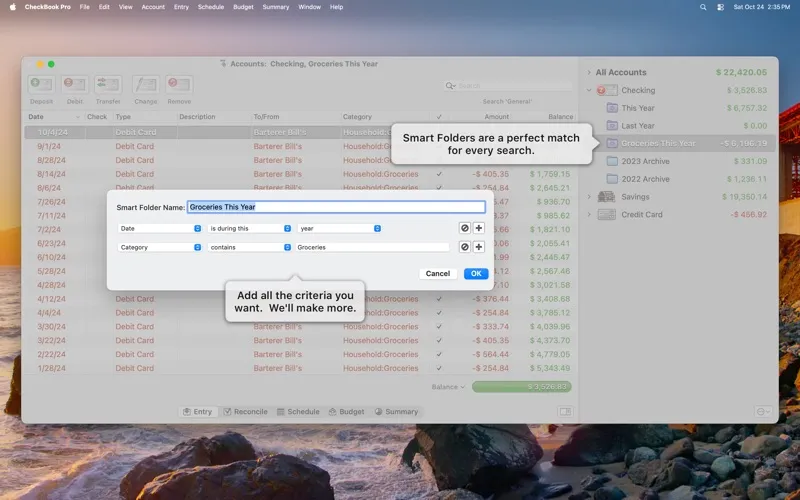Click the Deposit toolbar icon
The height and width of the screenshot is (500, 800).
41,84
